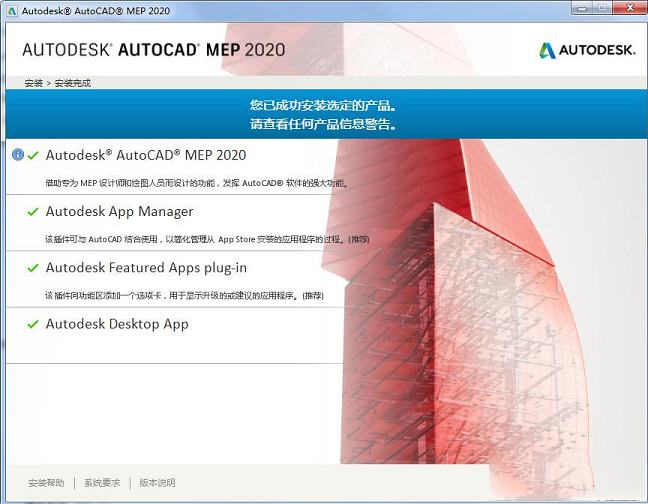Viewport: 648px width, 504px height.
Task: Click the blue installation success banner
Action: coord(323,115)
